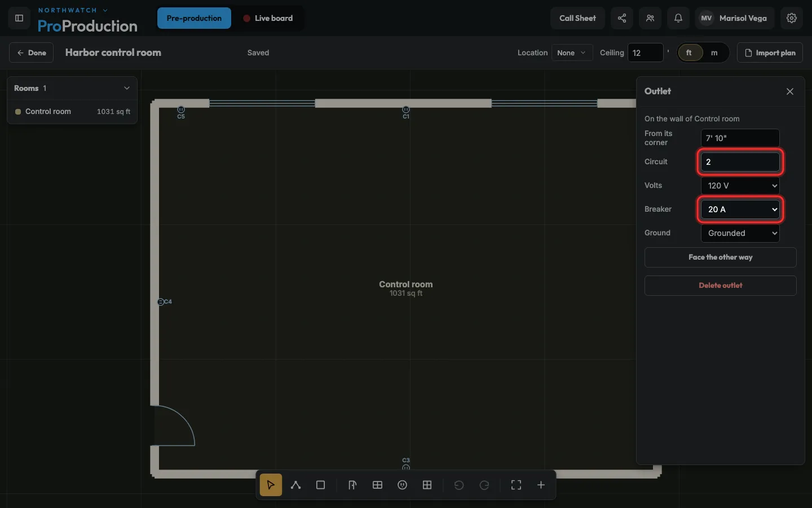Click Face the other way
The height and width of the screenshot is (508, 812).
720,257
